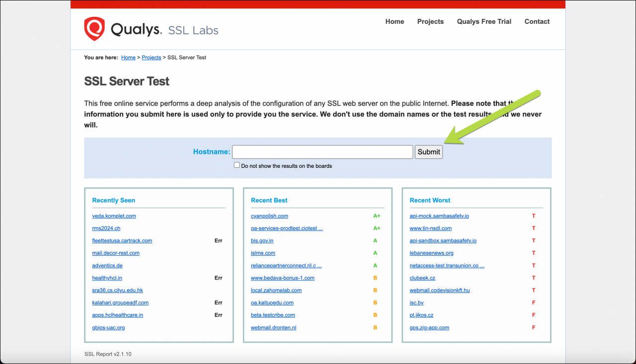Open apps.hclhealthcare.in link
The image size is (636, 364).
pyautogui.click(x=118, y=315)
